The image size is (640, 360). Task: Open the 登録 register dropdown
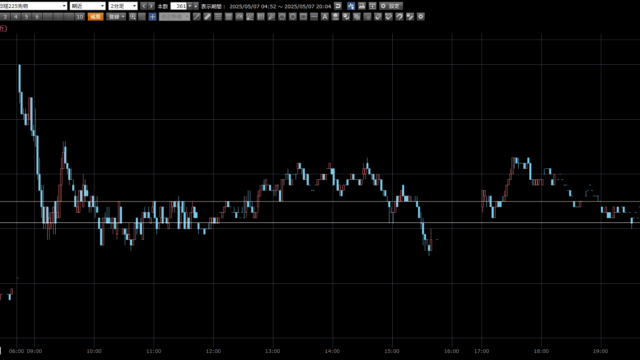[x=116, y=17]
